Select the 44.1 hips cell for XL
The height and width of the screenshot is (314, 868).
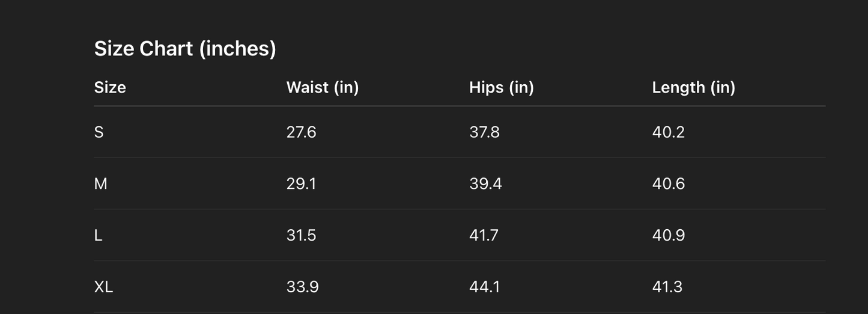(x=484, y=287)
